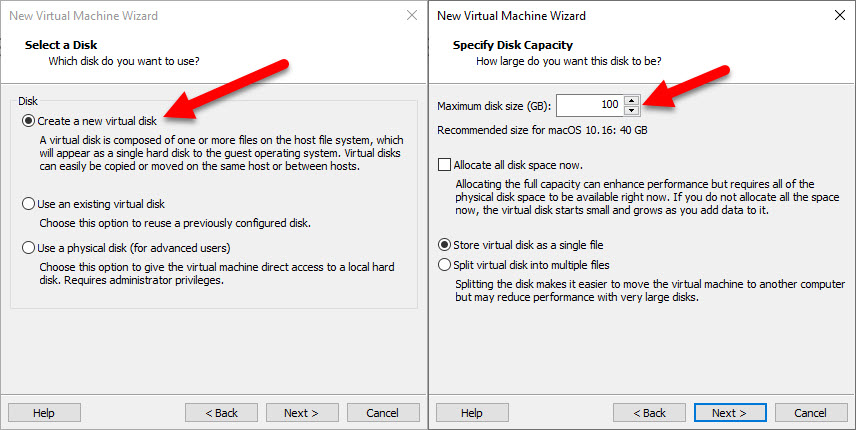
Task: Go Back from Select a Disk page
Action: point(221,413)
